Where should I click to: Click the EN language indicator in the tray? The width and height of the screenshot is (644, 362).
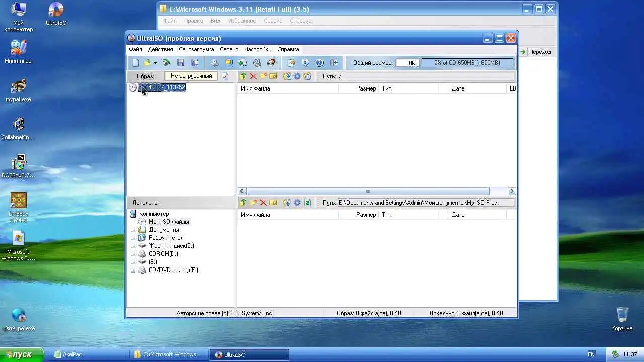(x=591, y=354)
